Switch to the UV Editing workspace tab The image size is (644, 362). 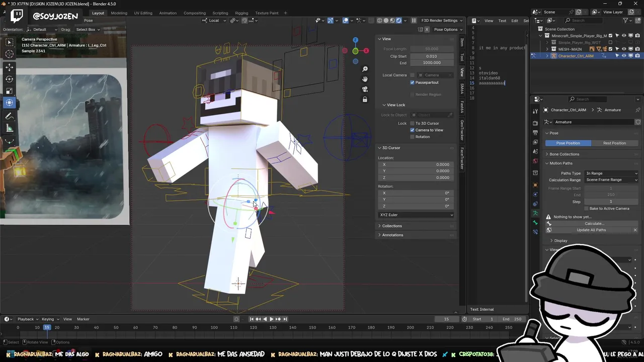pyautogui.click(x=143, y=13)
